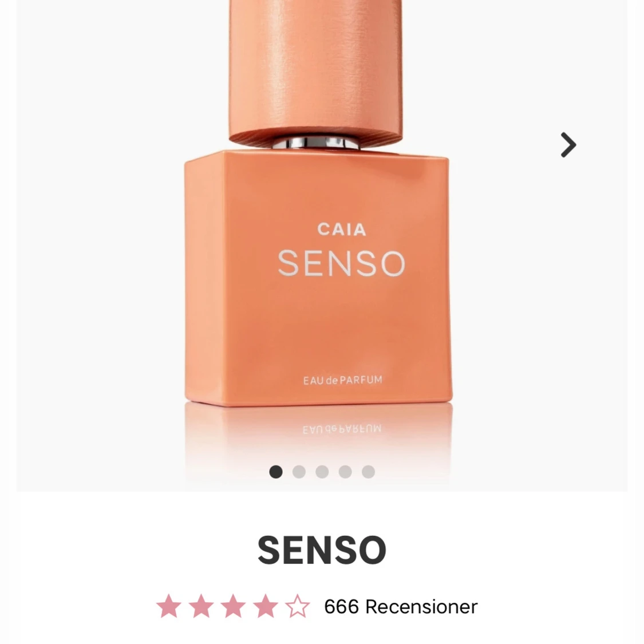Select the empty fifth rating star
This screenshot has height=644, width=644.
pyautogui.click(x=297, y=606)
